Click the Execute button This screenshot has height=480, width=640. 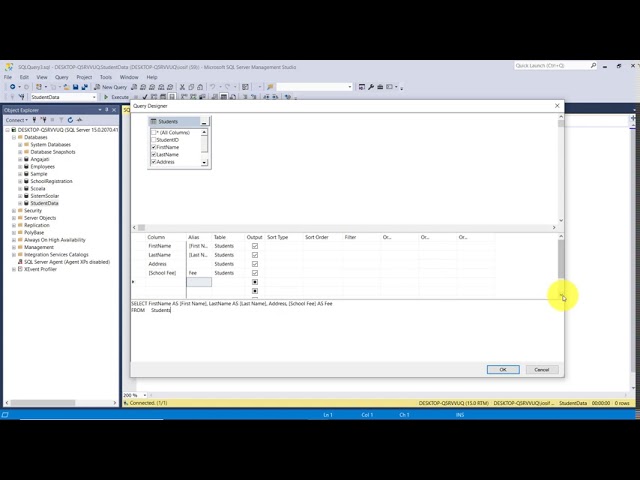pos(116,97)
